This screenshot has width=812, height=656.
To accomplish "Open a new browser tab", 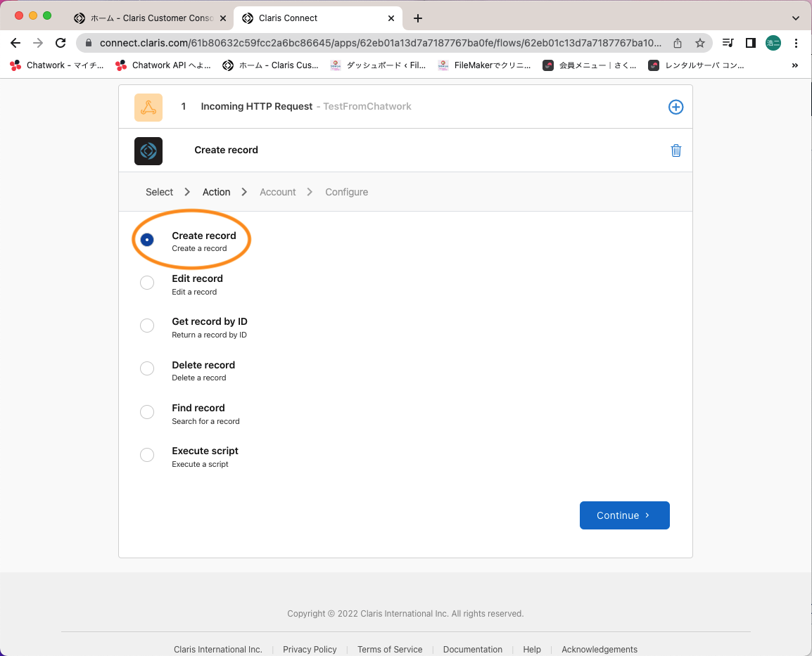I will pos(418,18).
